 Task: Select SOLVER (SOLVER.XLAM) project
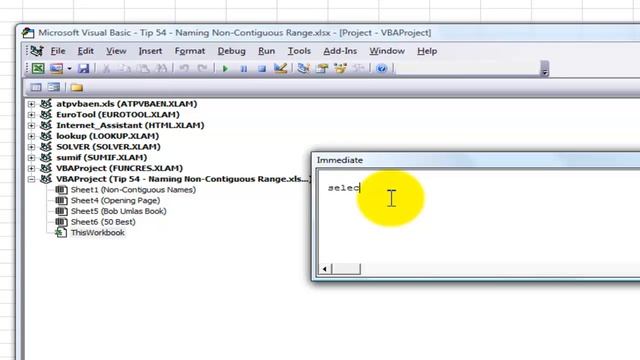tap(108, 147)
